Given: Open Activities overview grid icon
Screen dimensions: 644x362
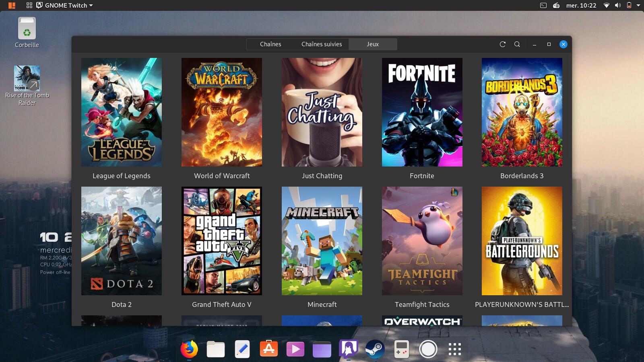Looking at the screenshot, I should [x=29, y=5].
